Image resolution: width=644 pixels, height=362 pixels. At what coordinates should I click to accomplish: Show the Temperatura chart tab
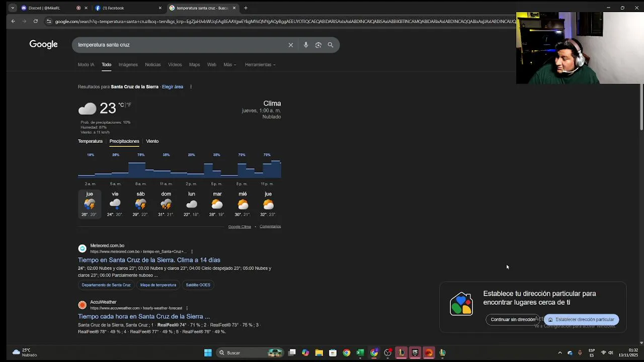pos(90,141)
